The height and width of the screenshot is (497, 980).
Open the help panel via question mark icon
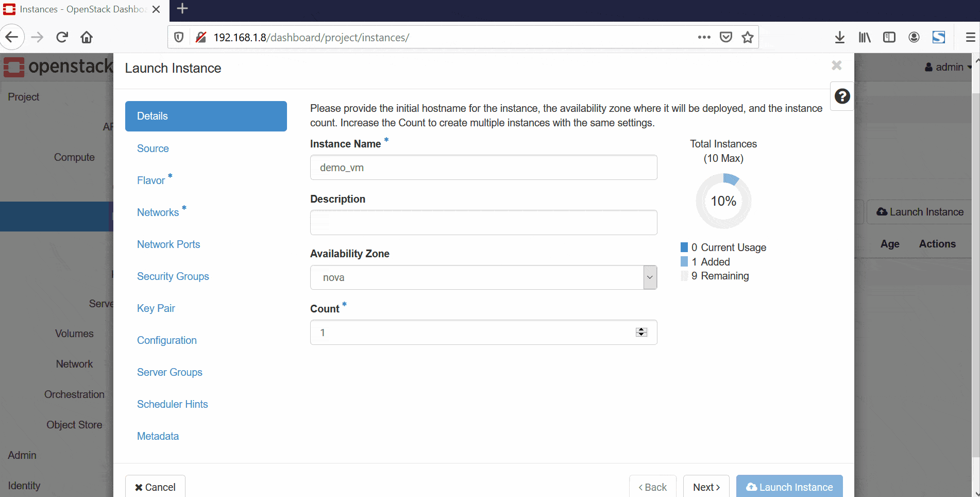click(x=841, y=96)
